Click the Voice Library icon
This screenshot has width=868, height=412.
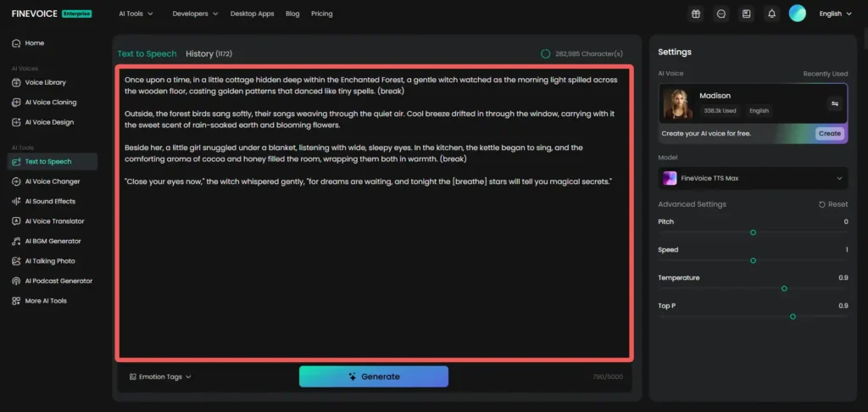coord(16,82)
